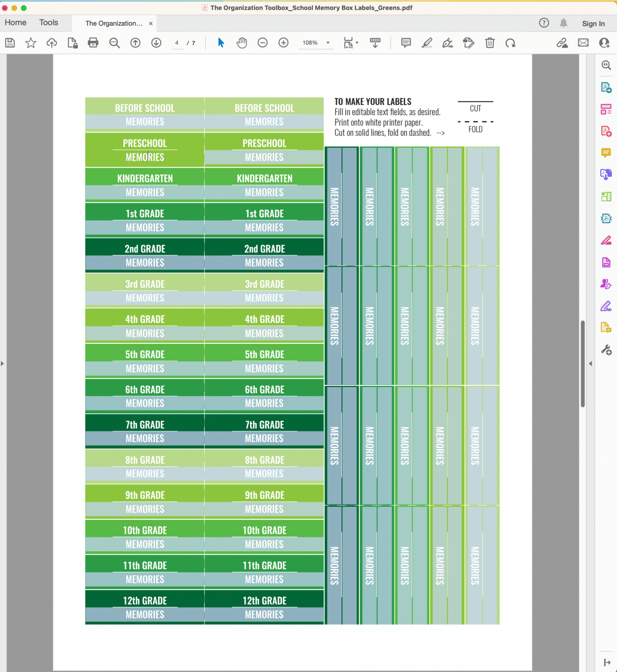This screenshot has height=672, width=617.
Task: Add a sticky note comment
Action: click(x=406, y=43)
